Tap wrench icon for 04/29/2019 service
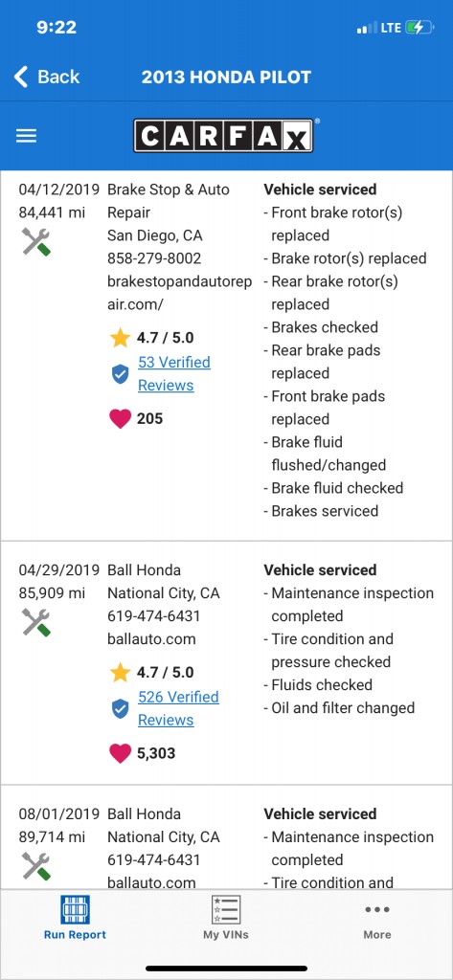 point(36,622)
